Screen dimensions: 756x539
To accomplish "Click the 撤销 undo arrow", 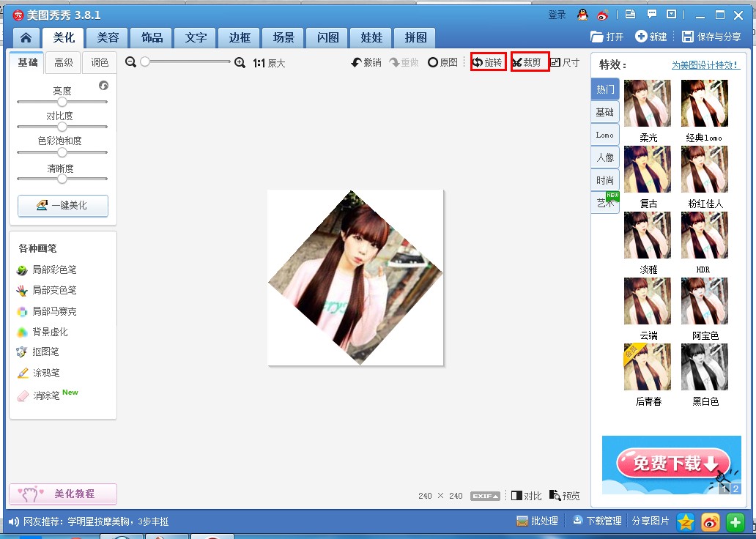I will coord(366,63).
